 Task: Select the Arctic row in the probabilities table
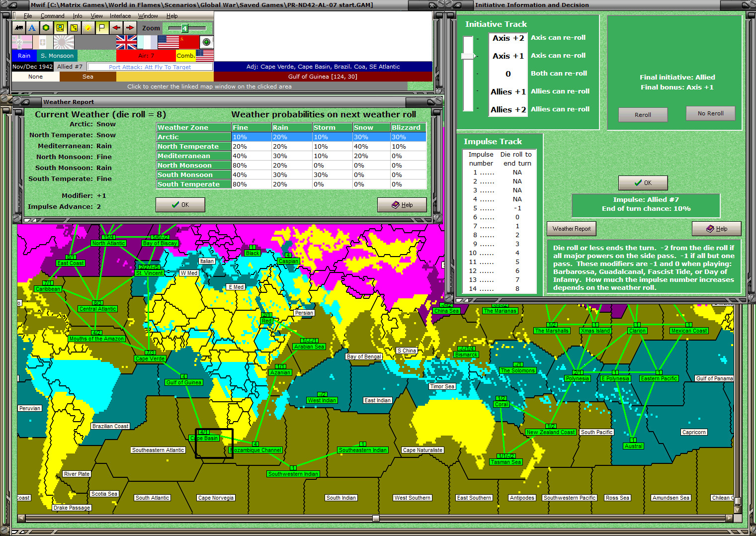[x=291, y=137]
